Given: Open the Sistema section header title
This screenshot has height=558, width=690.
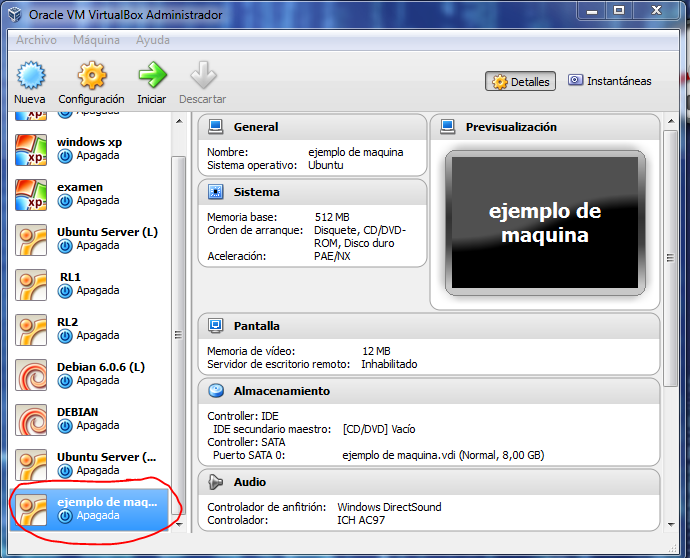Looking at the screenshot, I should pos(257,192).
